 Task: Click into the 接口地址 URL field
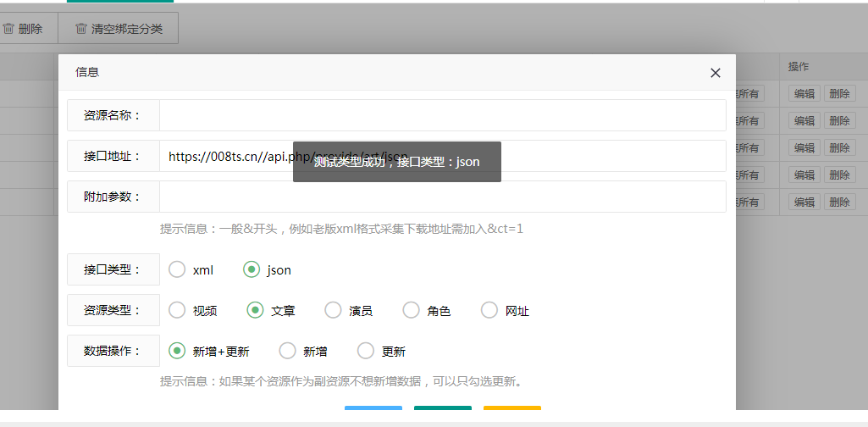point(593,156)
